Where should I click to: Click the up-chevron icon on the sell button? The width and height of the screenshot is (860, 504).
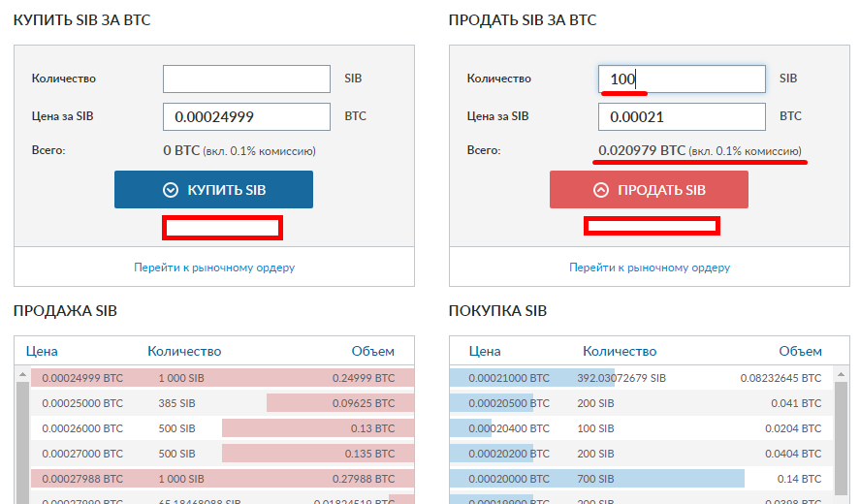point(601,190)
